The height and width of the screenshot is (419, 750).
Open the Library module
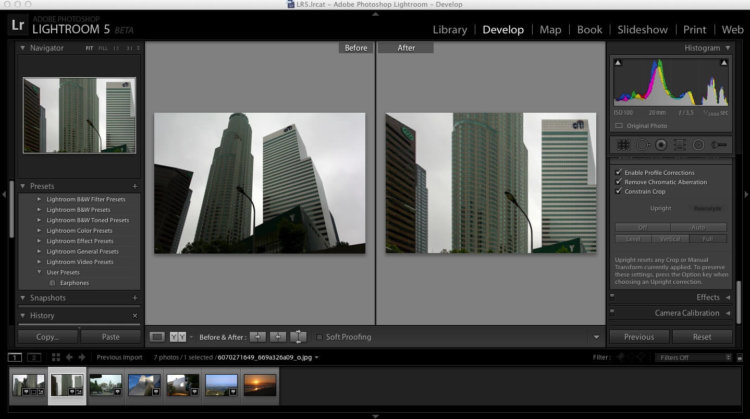450,30
